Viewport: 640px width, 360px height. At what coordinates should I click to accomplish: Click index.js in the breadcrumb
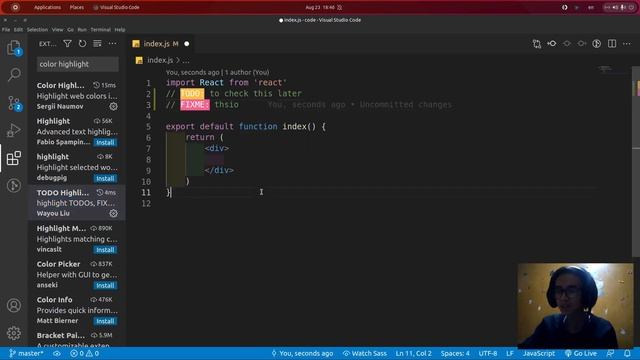click(x=160, y=60)
